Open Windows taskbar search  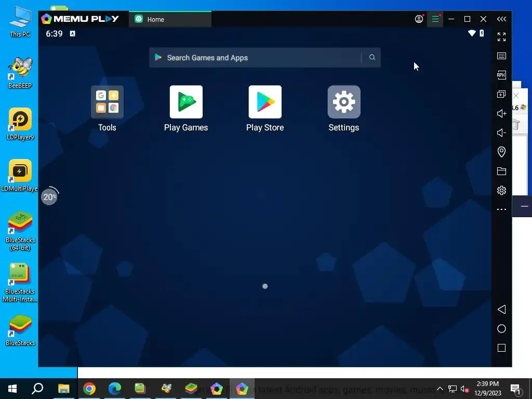pyautogui.click(x=37, y=389)
